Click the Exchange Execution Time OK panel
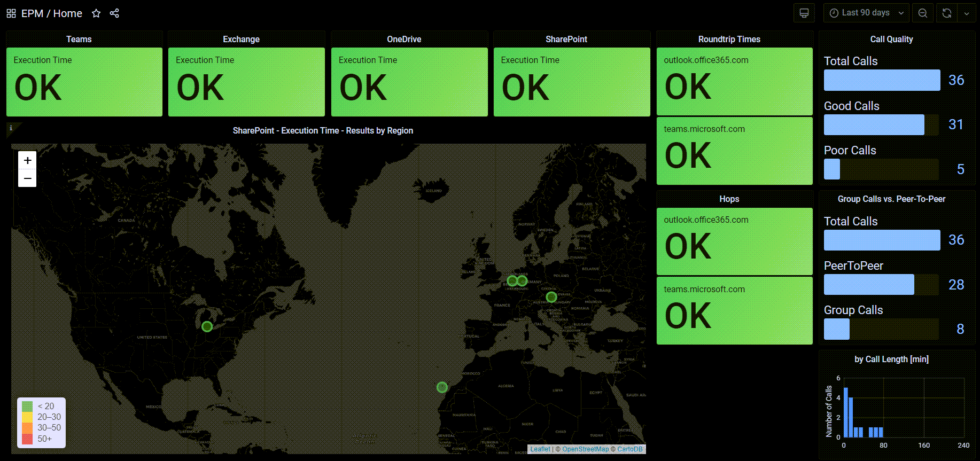The image size is (980, 461). tap(246, 82)
